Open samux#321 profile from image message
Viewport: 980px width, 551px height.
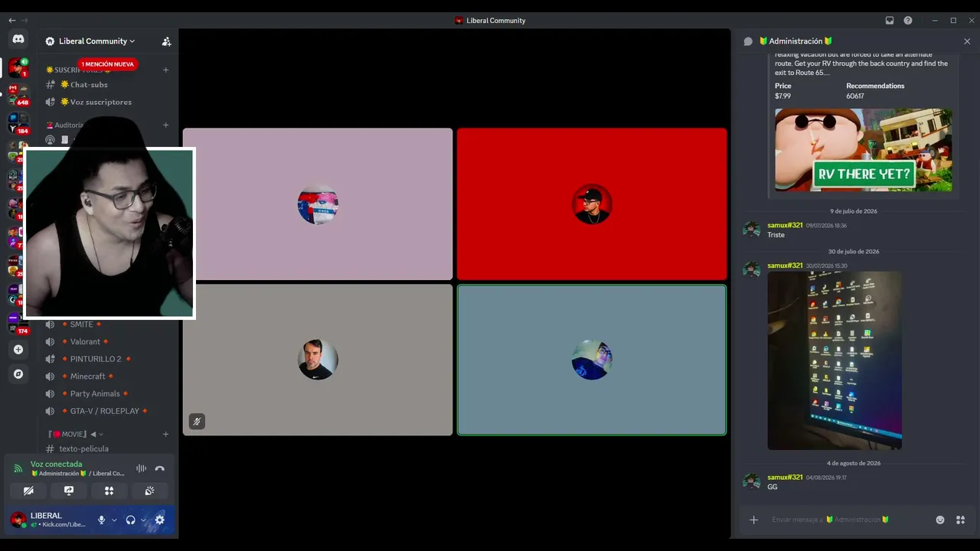785,266
